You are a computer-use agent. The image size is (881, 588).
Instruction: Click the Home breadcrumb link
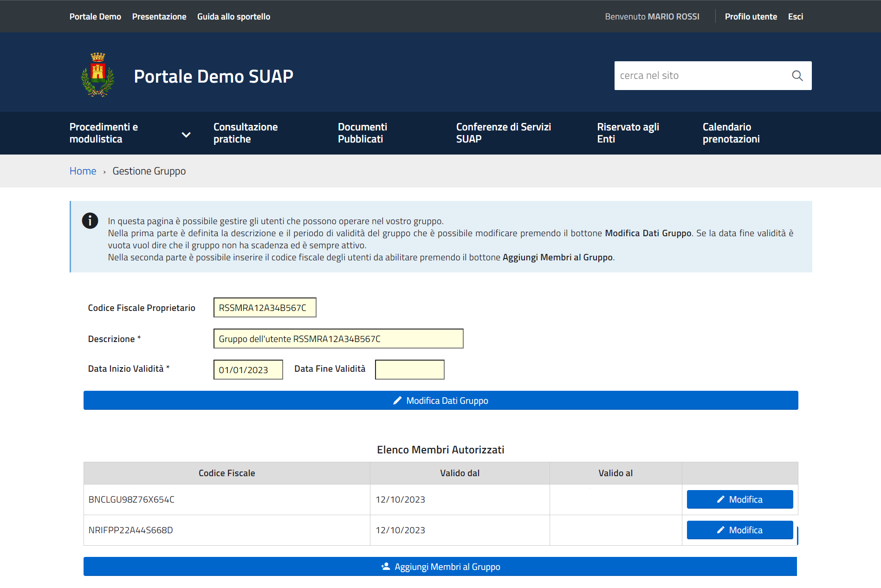[x=83, y=171]
